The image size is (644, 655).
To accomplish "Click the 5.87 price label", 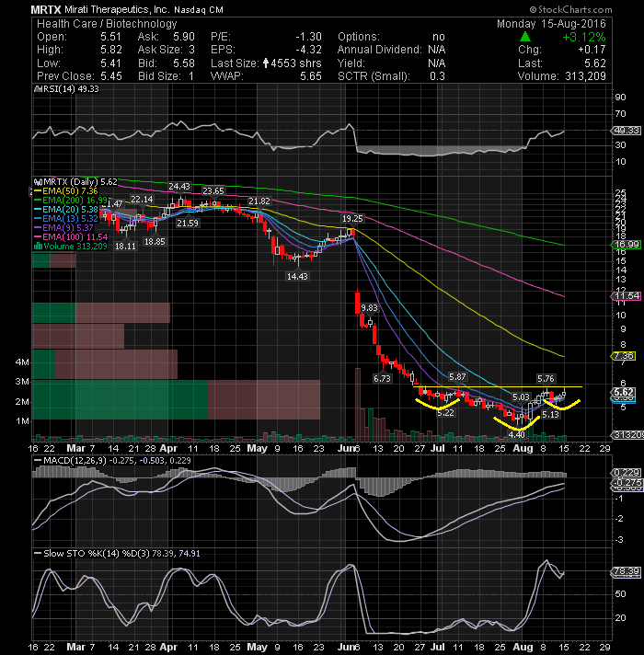I will (x=457, y=377).
